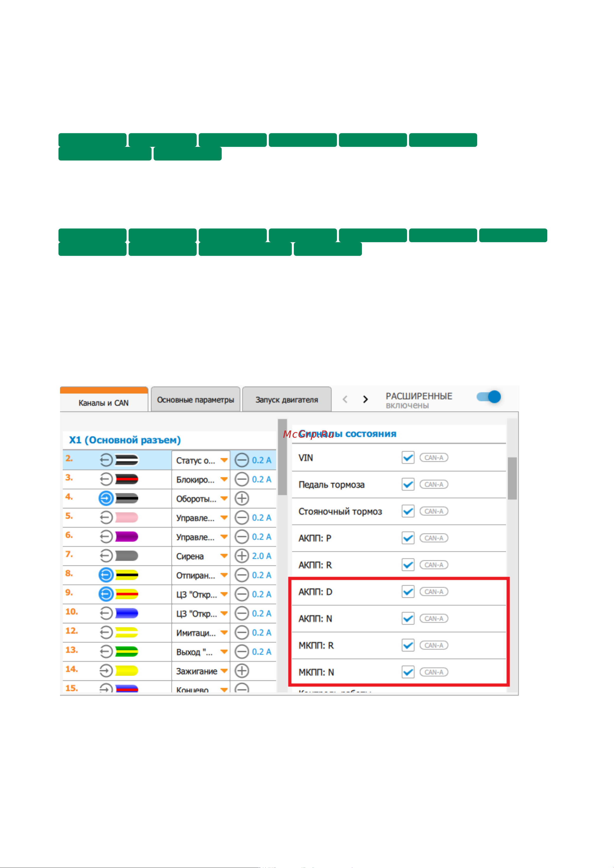Select purple wire on channel 6
Viewport: 614px width, 868px height.
[127, 537]
